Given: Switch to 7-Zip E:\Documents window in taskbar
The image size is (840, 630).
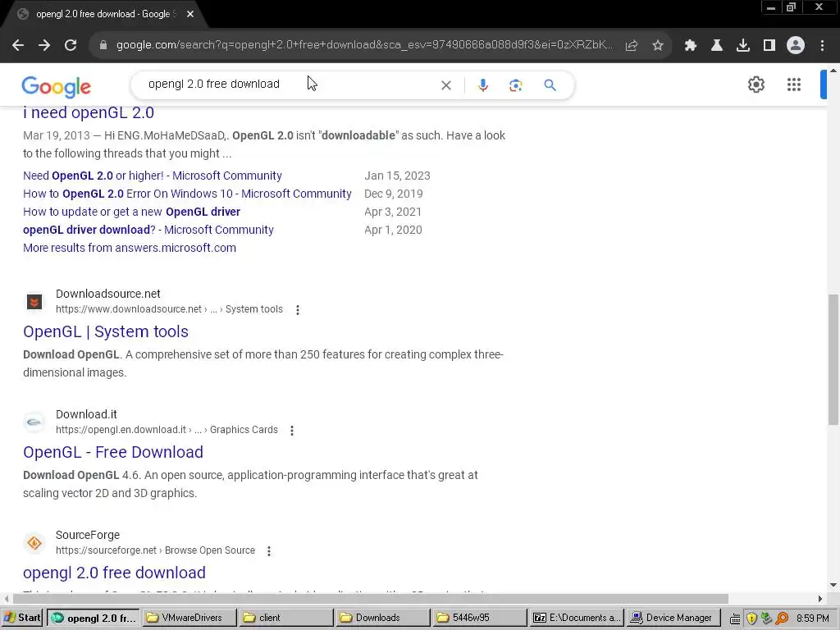Looking at the screenshot, I should [576, 618].
